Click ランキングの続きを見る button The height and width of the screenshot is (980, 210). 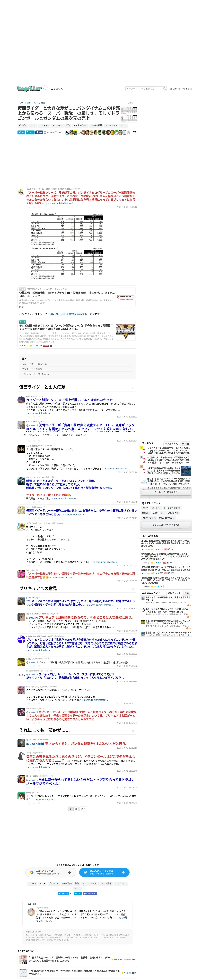tap(166, 492)
